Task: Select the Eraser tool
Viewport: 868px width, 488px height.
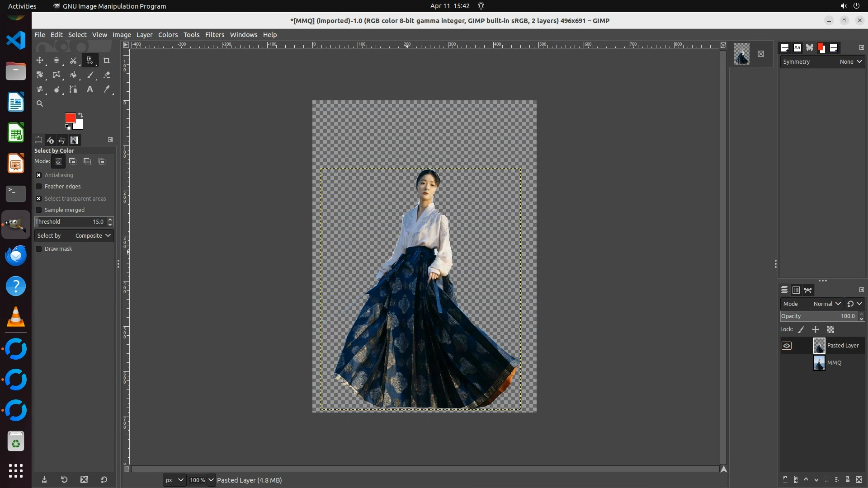Action: (107, 75)
